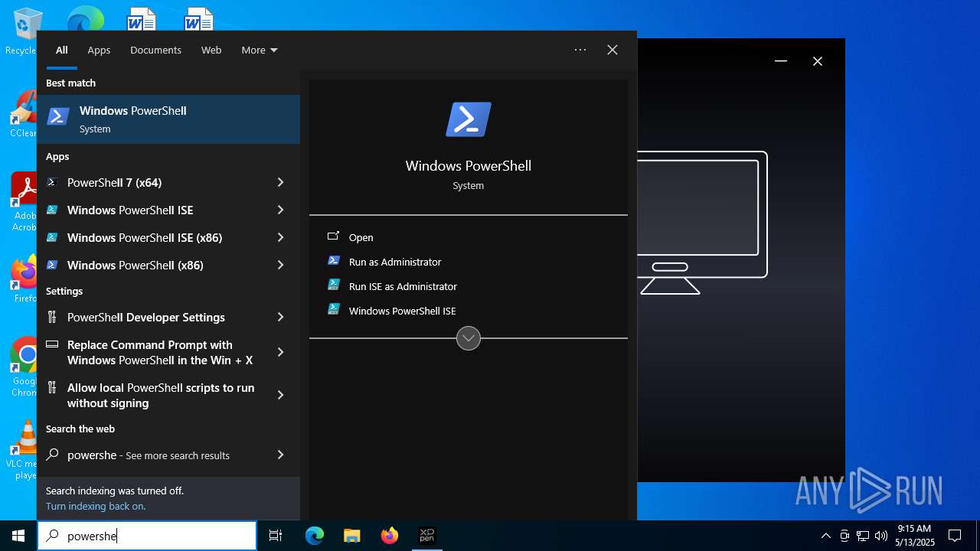Click the Run as Administrator icon

[334, 261]
